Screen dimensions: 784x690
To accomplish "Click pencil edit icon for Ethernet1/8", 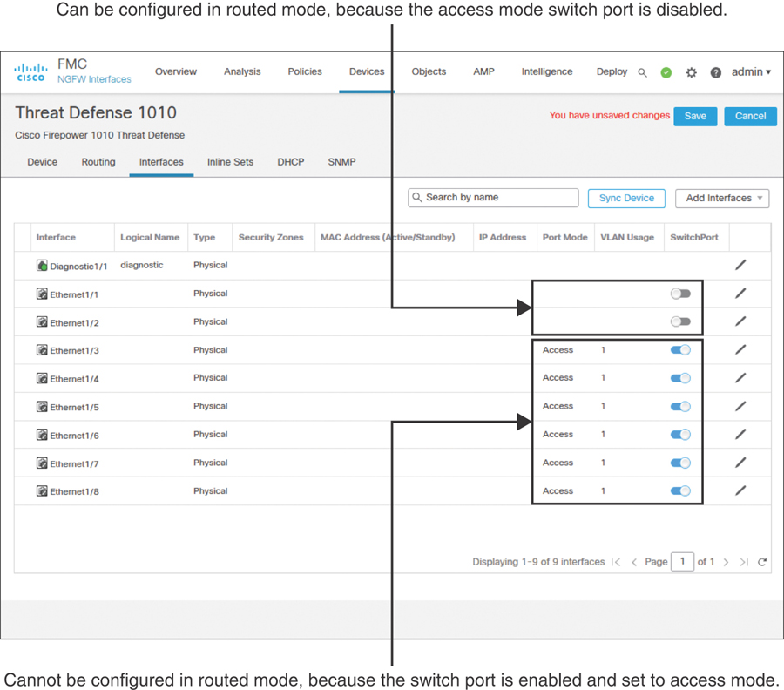I will tap(740, 490).
